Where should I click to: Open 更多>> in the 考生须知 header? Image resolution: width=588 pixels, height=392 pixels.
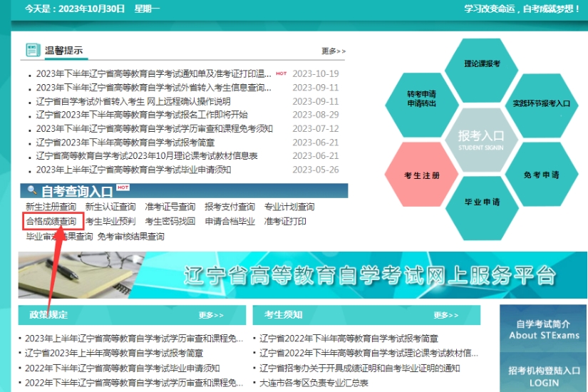[x=446, y=315]
